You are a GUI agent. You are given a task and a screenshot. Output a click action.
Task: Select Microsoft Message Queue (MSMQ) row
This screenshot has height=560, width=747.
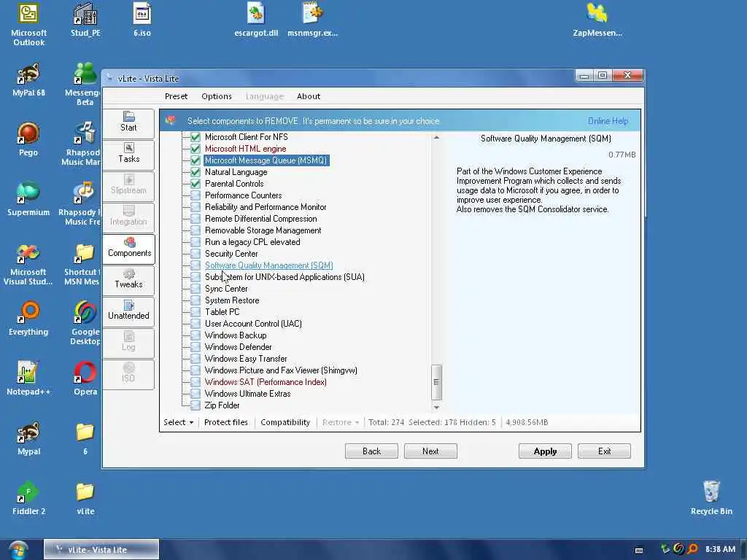pyautogui.click(x=266, y=160)
